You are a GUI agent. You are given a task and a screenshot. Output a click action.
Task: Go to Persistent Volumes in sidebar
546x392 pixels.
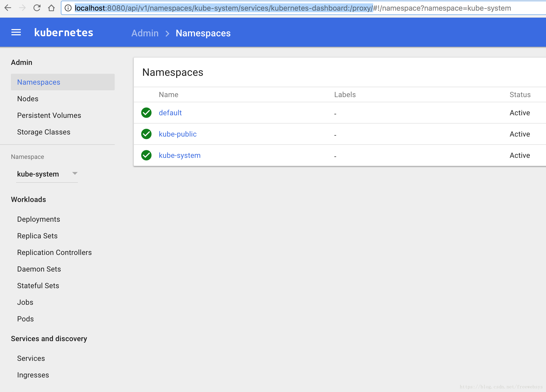coord(49,115)
